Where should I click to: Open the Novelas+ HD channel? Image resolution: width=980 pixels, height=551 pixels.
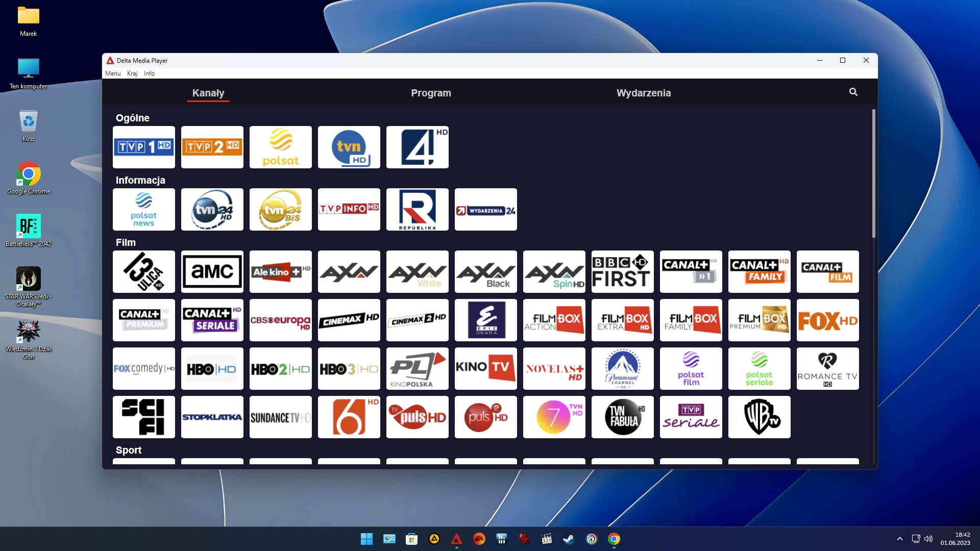pyautogui.click(x=554, y=368)
